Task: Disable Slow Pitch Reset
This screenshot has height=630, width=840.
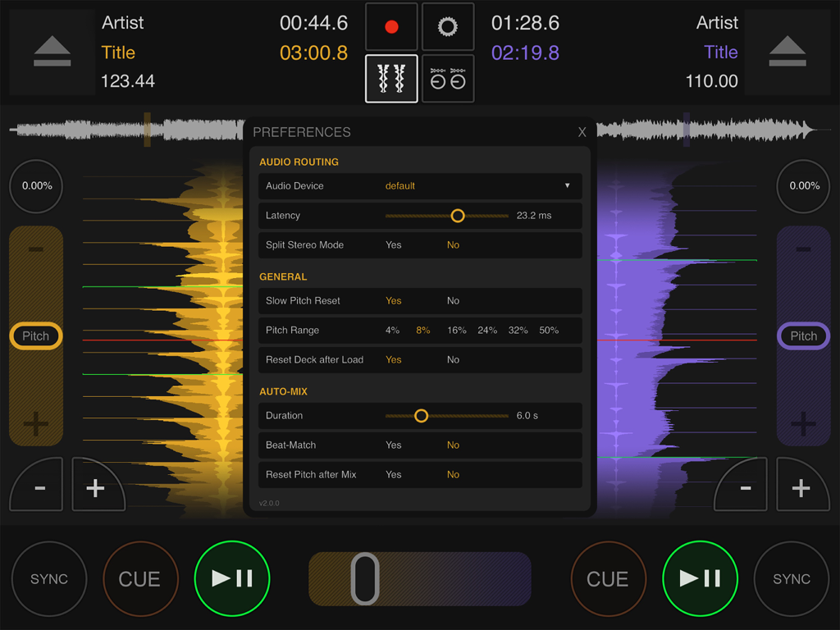Action: click(x=453, y=301)
